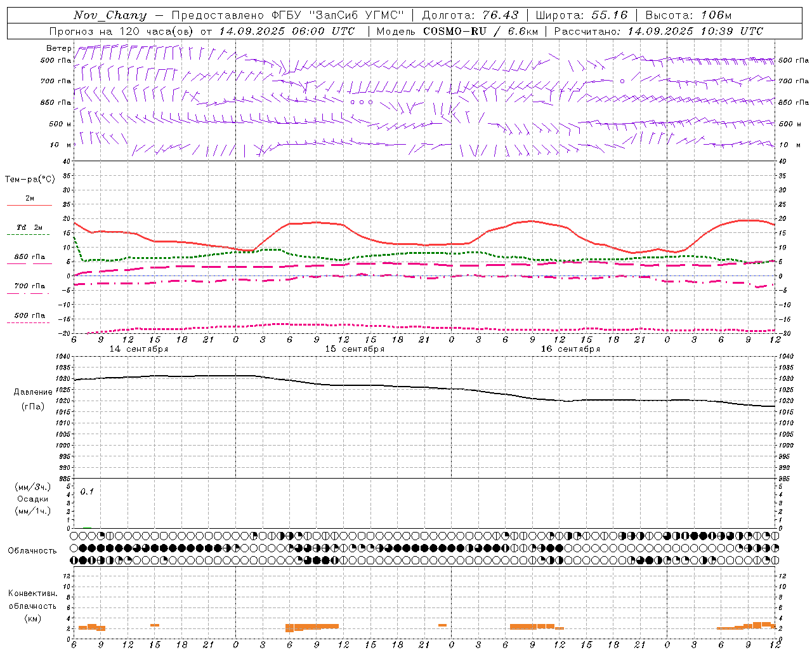Click 'Прогноз на 120 часа(ов)' forecast text
This screenshot has height=650, width=812.
pyautogui.click(x=122, y=31)
